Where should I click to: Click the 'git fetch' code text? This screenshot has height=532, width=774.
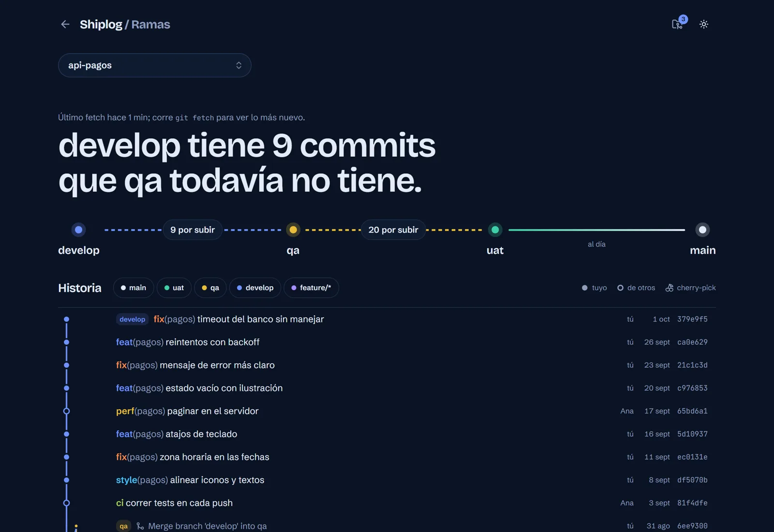click(x=194, y=118)
